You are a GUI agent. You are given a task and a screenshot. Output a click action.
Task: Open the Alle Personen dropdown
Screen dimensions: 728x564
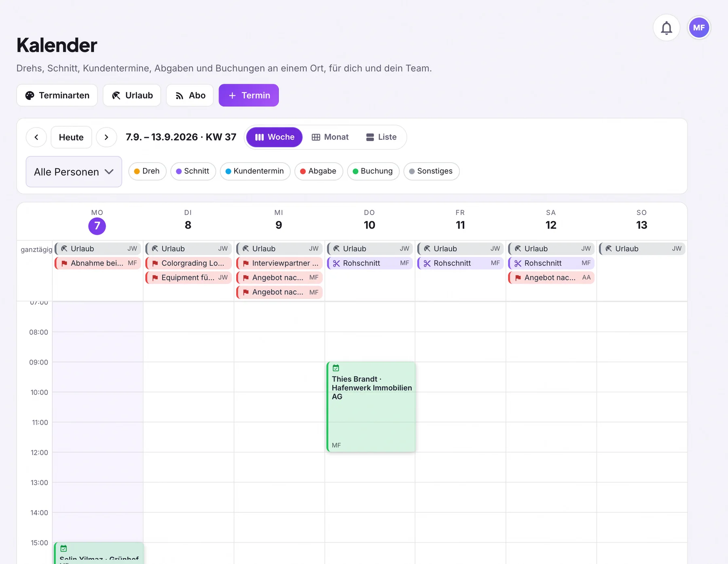74,172
